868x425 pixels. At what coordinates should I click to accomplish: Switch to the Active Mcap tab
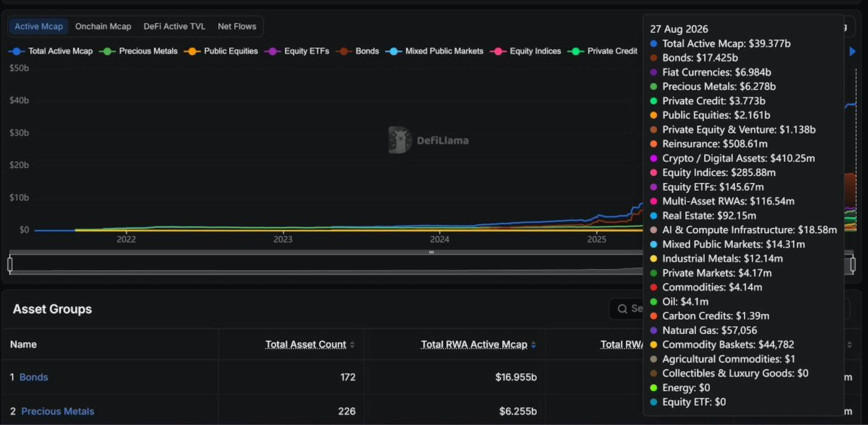coord(38,26)
